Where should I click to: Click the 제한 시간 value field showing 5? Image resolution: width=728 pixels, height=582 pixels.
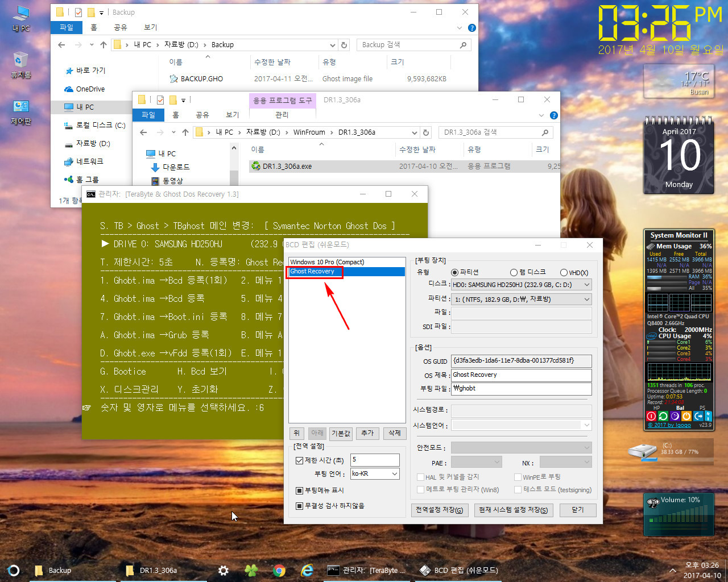point(375,460)
